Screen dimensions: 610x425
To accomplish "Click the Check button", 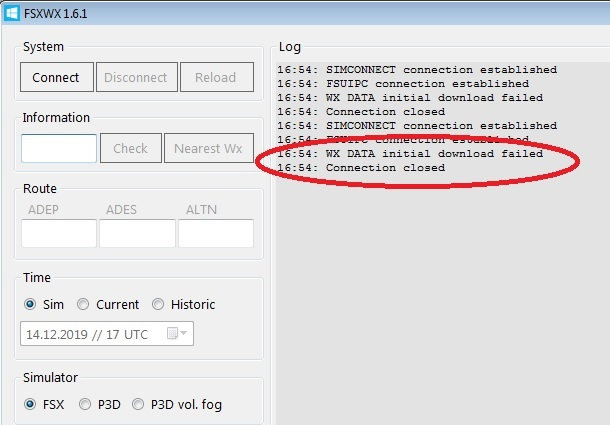I will click(131, 148).
